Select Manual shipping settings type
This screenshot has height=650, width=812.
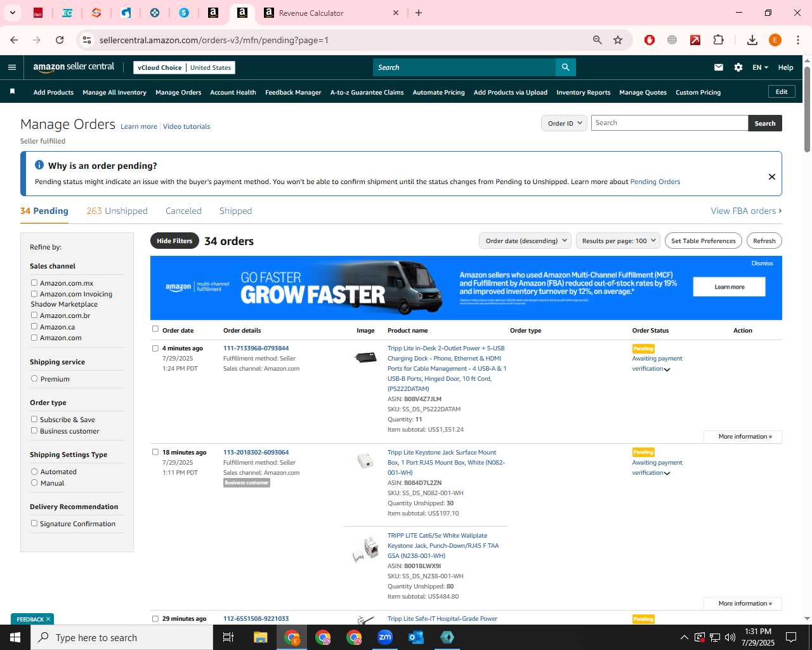coord(34,482)
